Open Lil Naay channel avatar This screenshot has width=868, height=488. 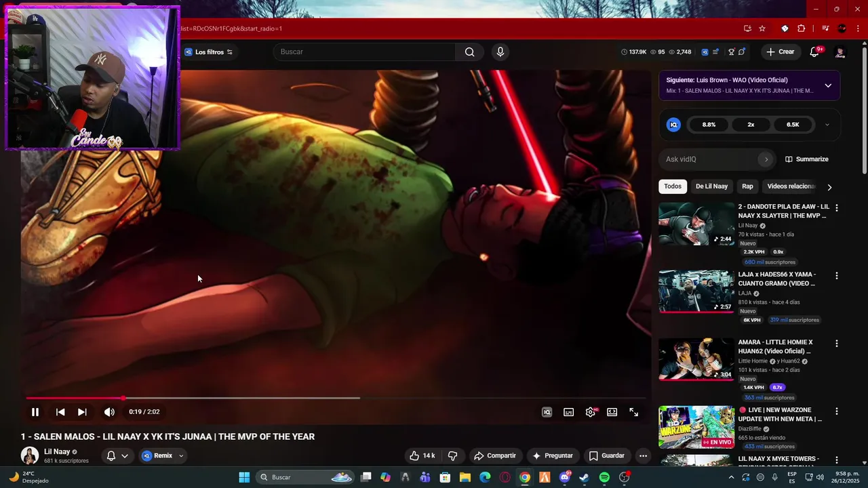pos(30,455)
